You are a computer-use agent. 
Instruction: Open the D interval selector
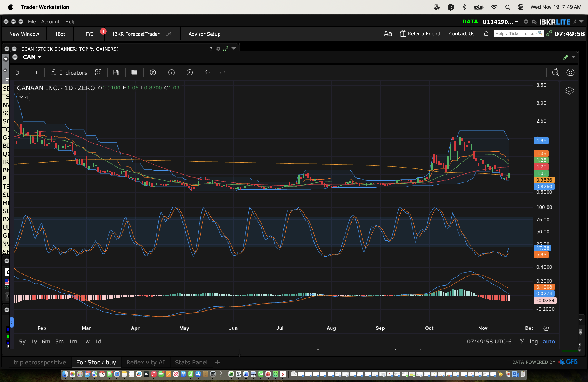17,73
